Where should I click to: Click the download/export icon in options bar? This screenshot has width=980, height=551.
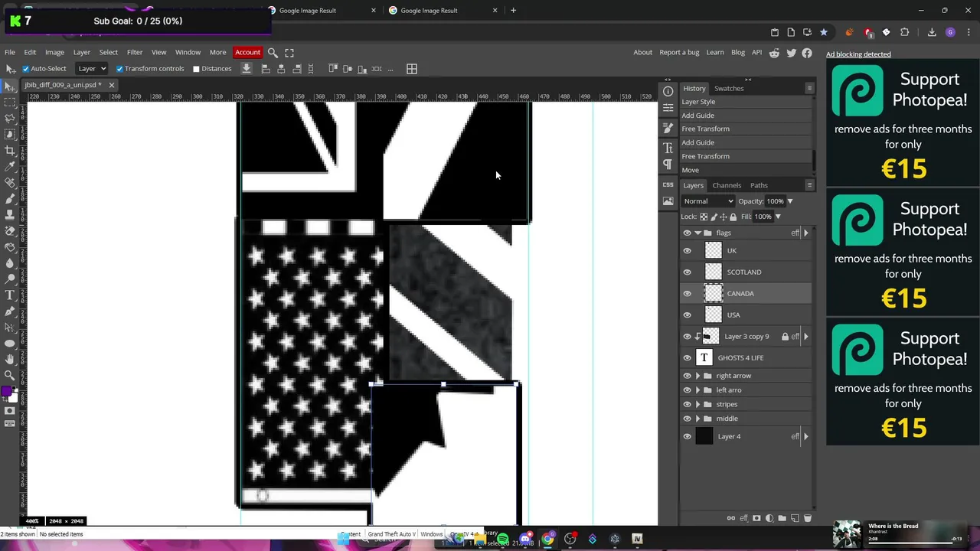point(247,68)
